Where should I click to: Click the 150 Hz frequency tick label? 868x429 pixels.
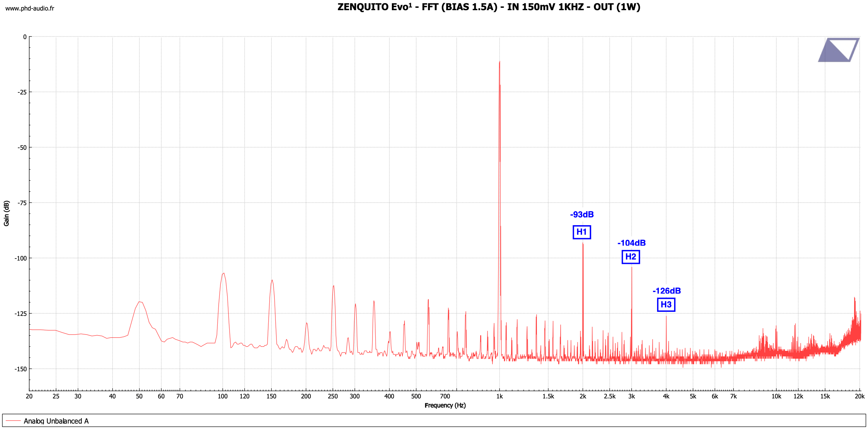pyautogui.click(x=271, y=396)
